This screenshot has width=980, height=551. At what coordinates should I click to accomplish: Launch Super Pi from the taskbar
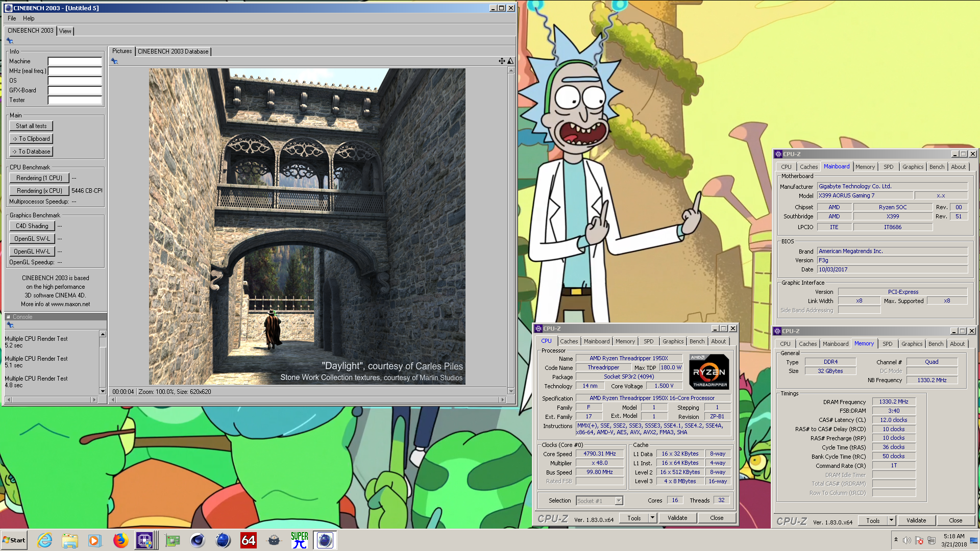(x=300, y=540)
